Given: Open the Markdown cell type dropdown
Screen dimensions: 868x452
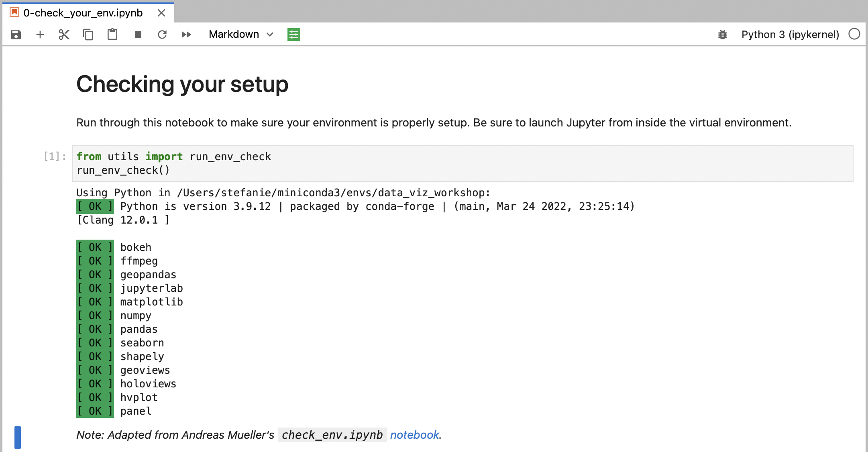Looking at the screenshot, I should [234, 35].
